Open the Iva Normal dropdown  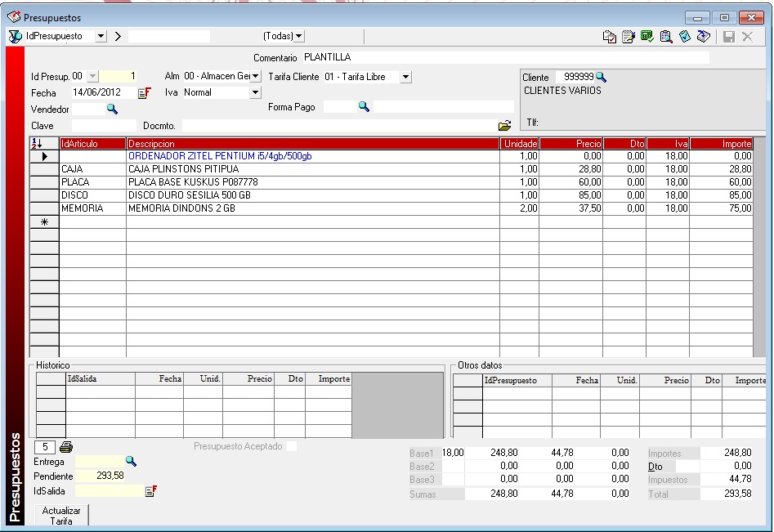pyautogui.click(x=255, y=92)
